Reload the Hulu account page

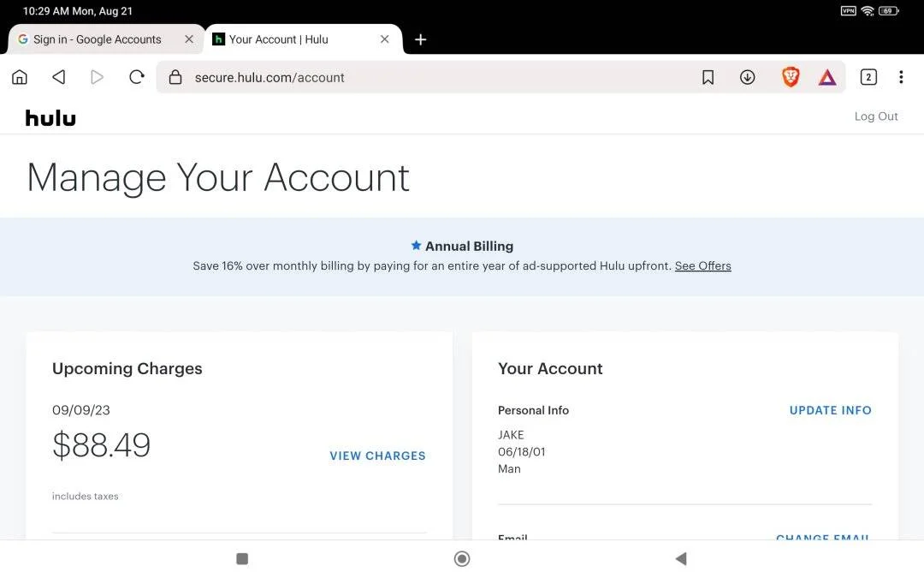[137, 77]
